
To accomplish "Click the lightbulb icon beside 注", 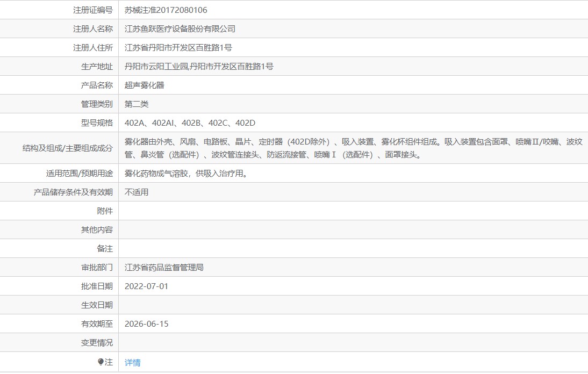I will (x=101, y=362).
